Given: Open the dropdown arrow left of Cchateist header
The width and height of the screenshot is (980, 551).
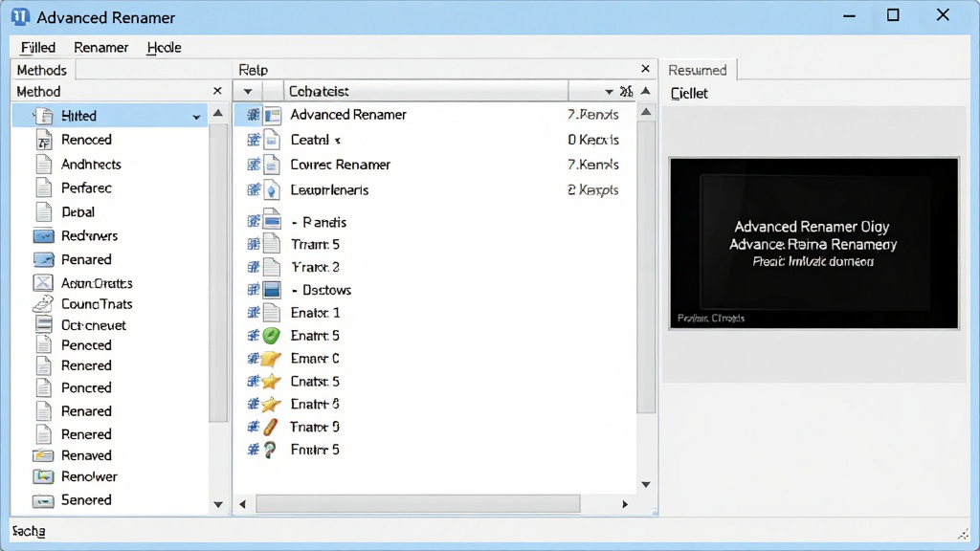Looking at the screenshot, I should [248, 92].
